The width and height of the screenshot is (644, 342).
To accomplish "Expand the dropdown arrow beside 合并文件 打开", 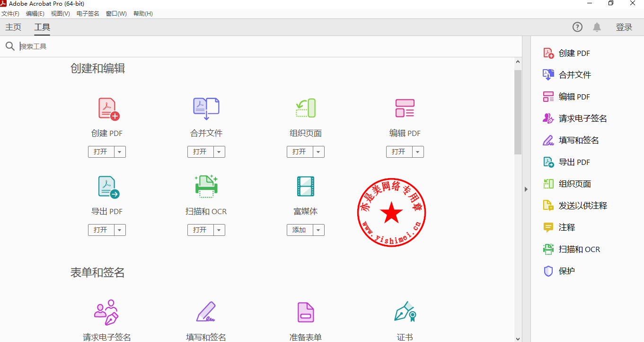I will click(x=219, y=152).
